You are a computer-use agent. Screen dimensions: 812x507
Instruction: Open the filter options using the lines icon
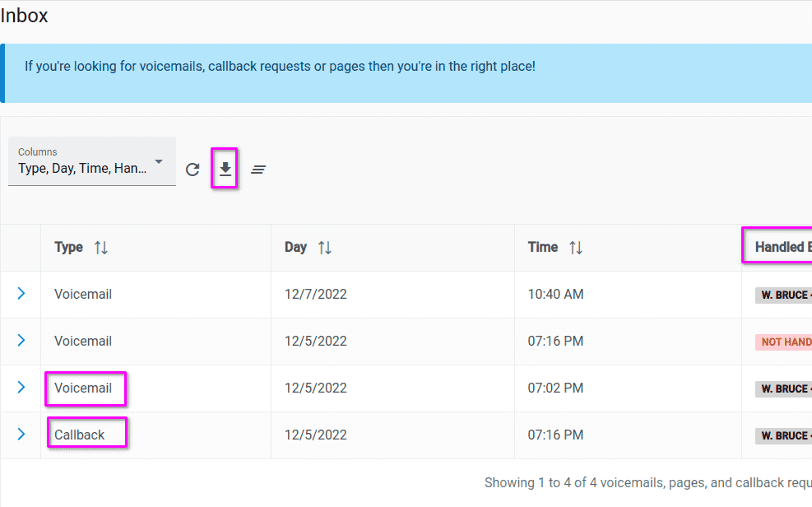258,169
